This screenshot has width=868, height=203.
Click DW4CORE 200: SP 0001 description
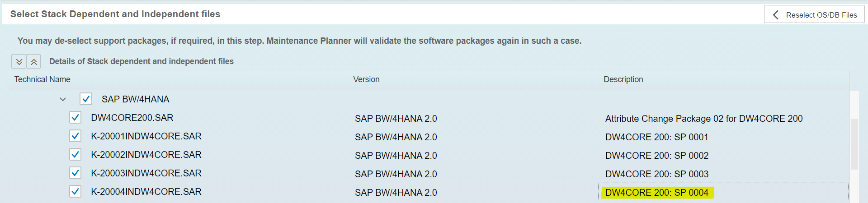(656, 137)
